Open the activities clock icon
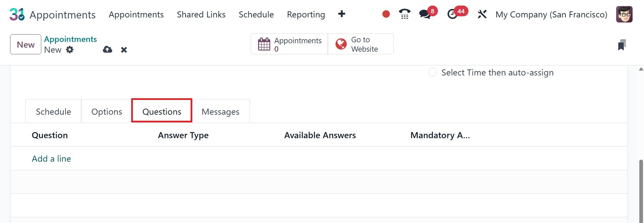The width and height of the screenshot is (644, 223). tap(452, 14)
